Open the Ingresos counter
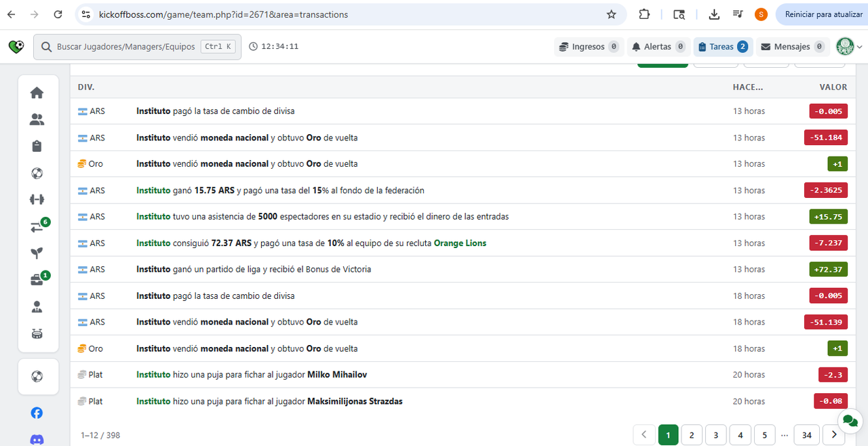Screen dimensions: 868x446 tap(589, 47)
